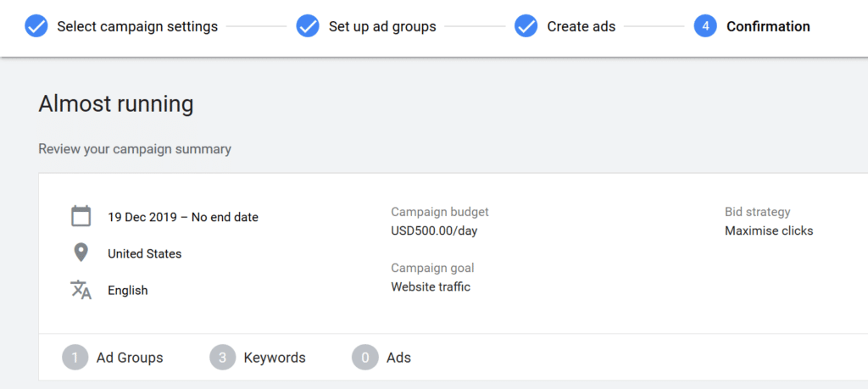Image resolution: width=868 pixels, height=389 pixels.
Task: Click the language translate icon
Action: tap(81, 289)
